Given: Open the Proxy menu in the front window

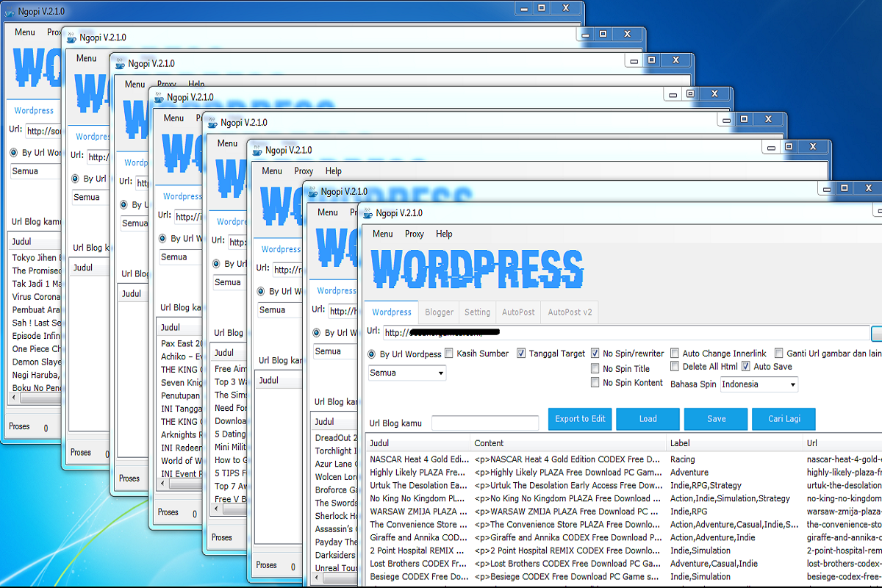Looking at the screenshot, I should pos(415,234).
